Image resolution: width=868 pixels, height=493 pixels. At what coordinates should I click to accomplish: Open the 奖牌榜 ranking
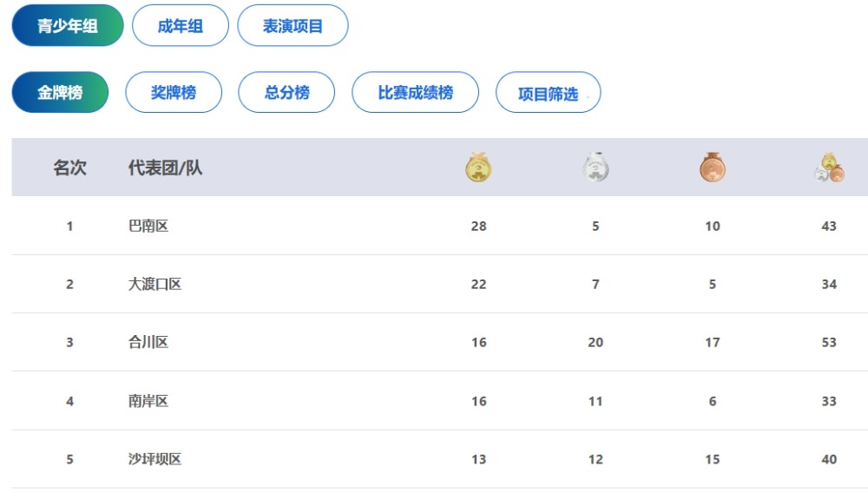(x=174, y=92)
